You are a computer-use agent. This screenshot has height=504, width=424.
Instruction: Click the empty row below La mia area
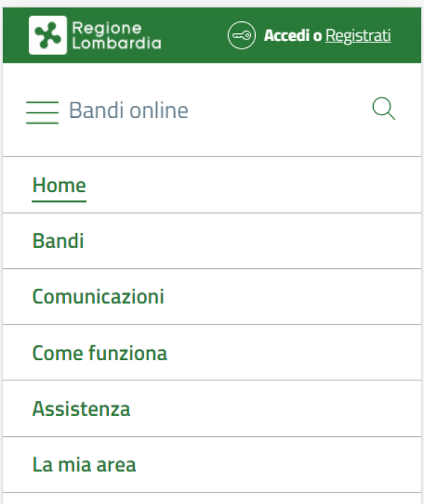pyautogui.click(x=212, y=498)
